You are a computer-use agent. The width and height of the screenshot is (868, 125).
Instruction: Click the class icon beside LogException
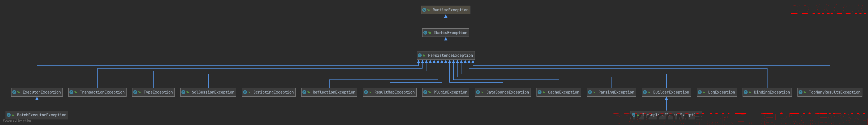tap(699, 92)
